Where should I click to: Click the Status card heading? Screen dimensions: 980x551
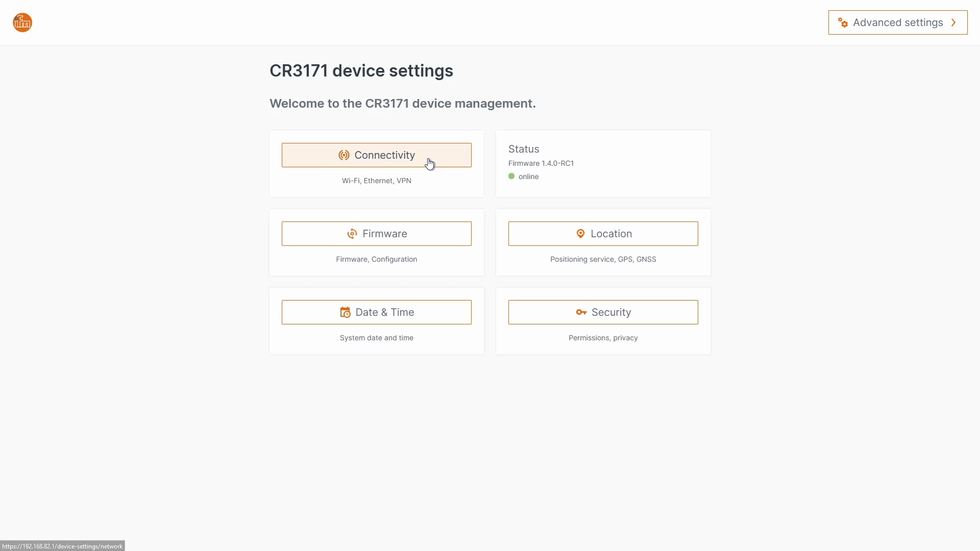pyautogui.click(x=524, y=149)
